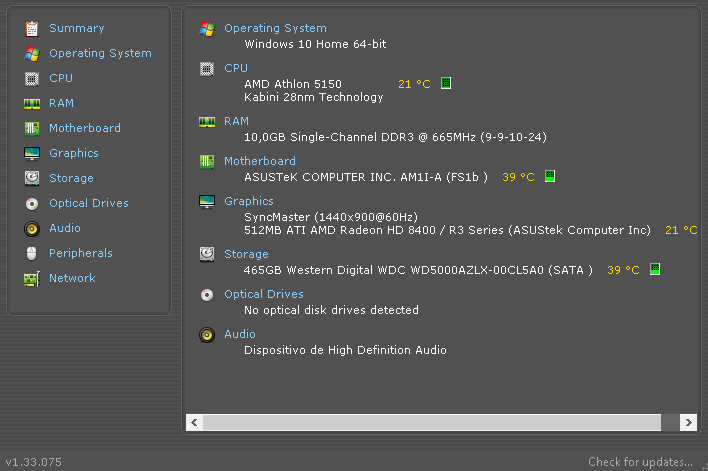Click the horizontal scrollbar thumb
The width and height of the screenshot is (708, 471).
[432, 423]
